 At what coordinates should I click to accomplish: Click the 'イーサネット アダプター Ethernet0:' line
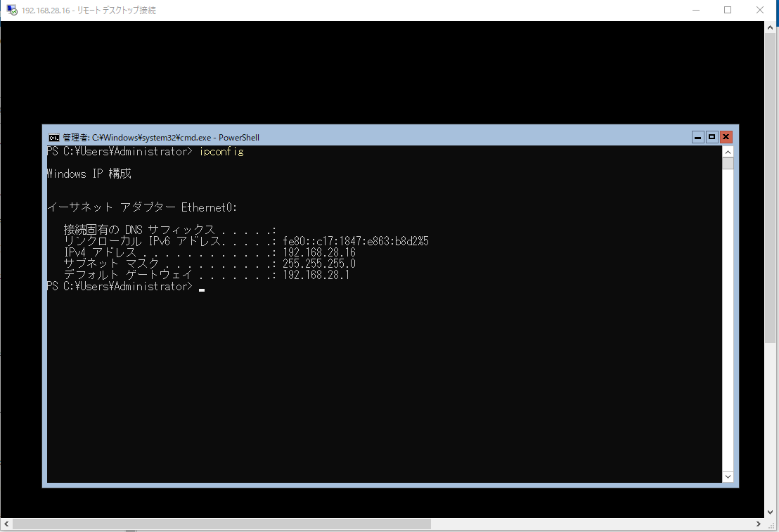(x=142, y=207)
